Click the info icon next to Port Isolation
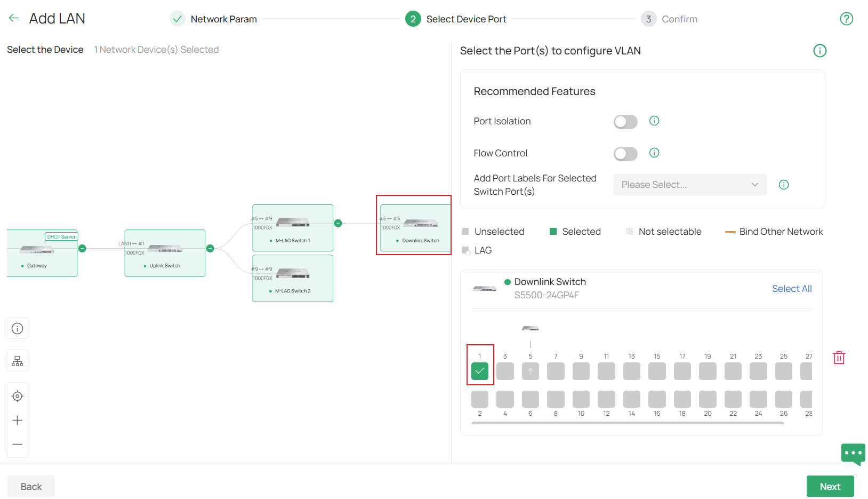Viewport: 868px width, 499px height. tap(654, 121)
